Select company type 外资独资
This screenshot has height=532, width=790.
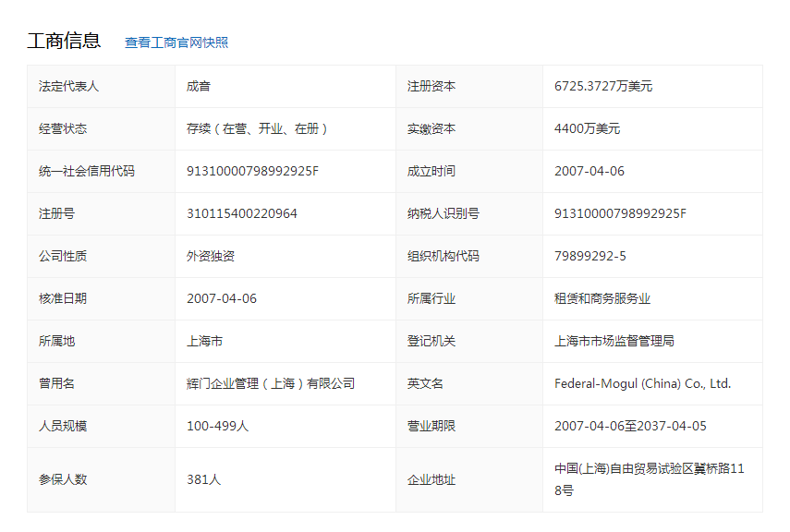coord(211,256)
